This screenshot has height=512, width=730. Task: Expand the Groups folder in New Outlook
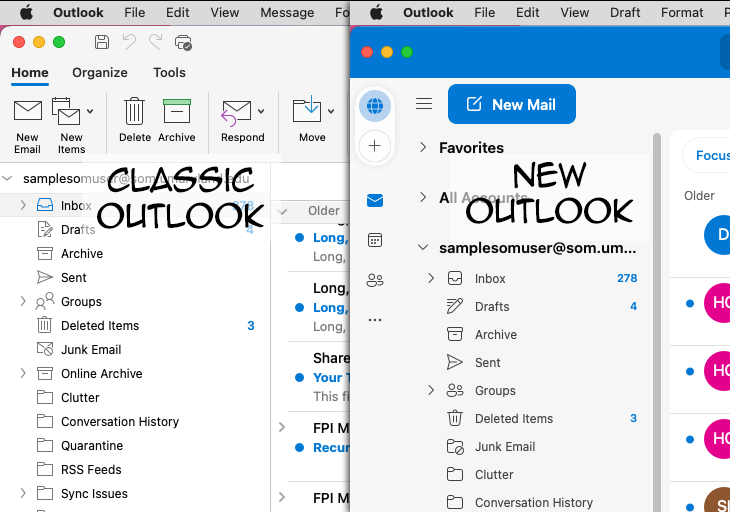pos(431,390)
